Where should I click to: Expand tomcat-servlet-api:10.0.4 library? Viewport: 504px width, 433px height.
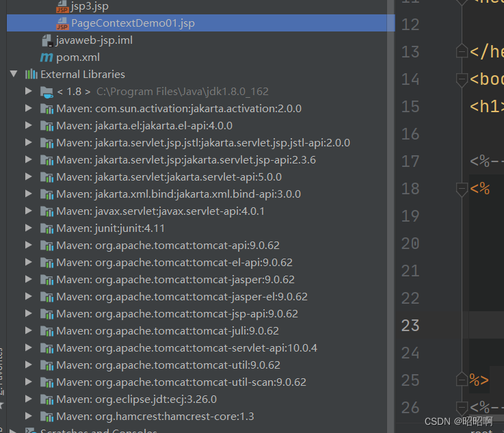[29, 347]
